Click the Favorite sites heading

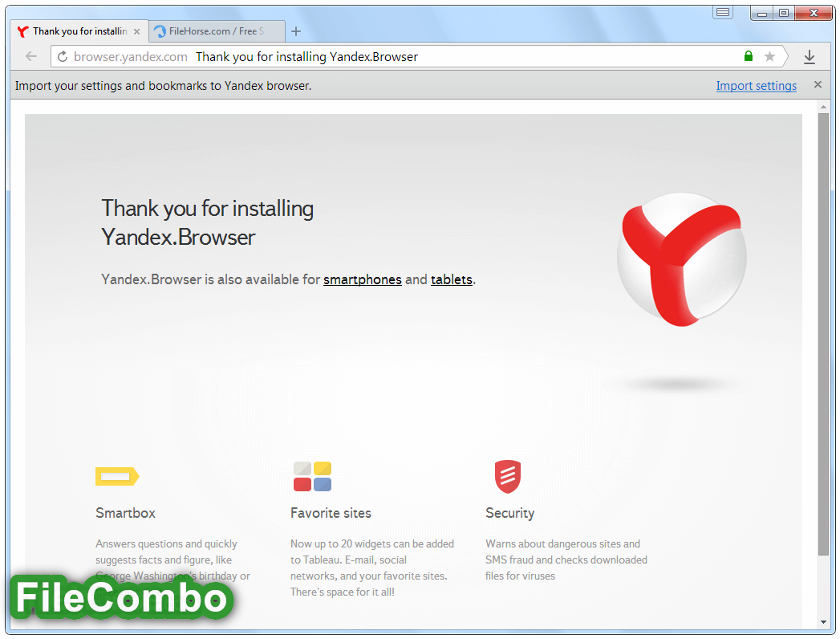[x=331, y=513]
